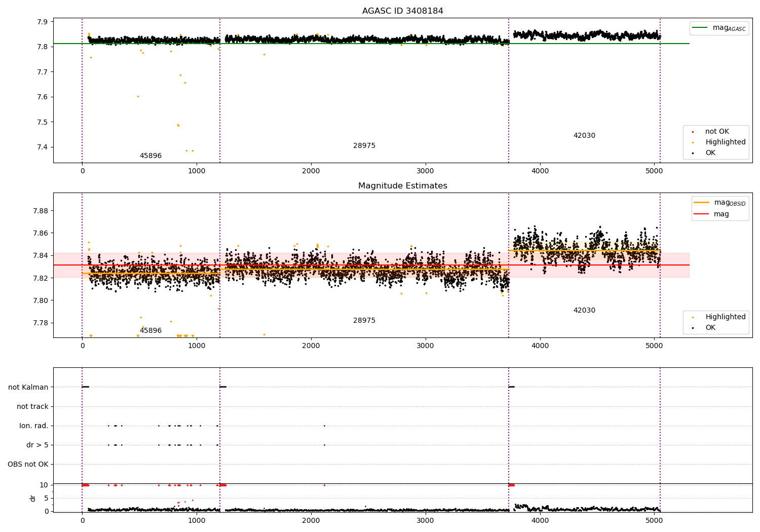The image size is (760, 532).
Task: Click the 'Ion. rad.' row label
Action: (34, 426)
